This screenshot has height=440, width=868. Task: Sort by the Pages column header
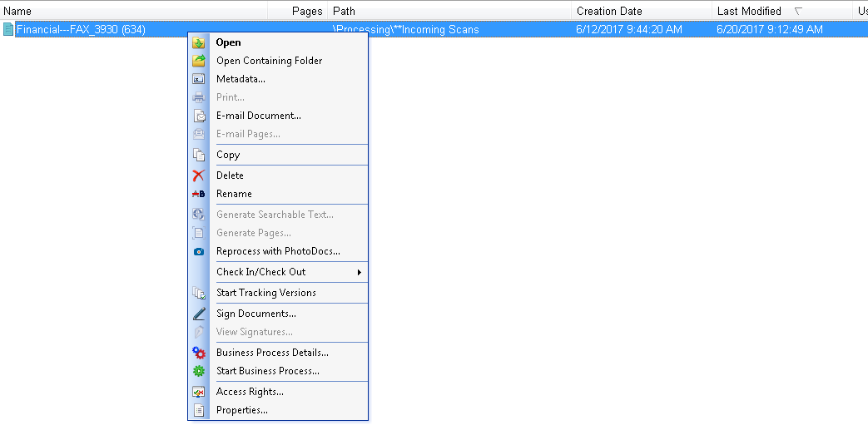coord(298,11)
